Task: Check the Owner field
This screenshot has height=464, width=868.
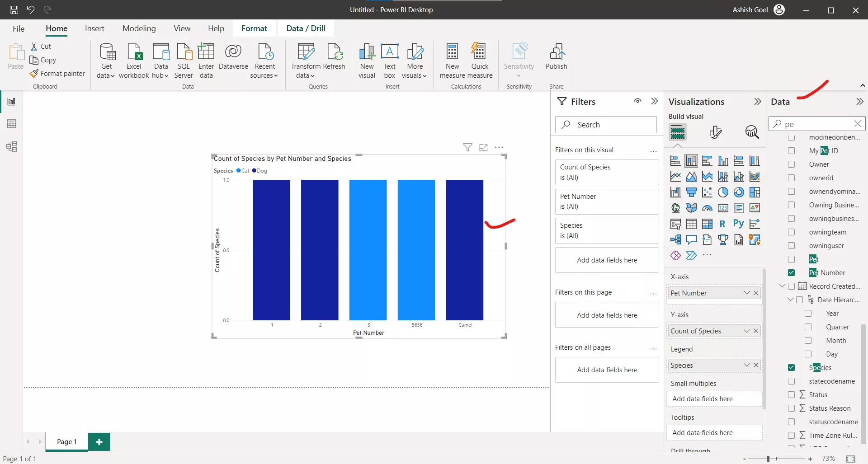Action: [792, 164]
